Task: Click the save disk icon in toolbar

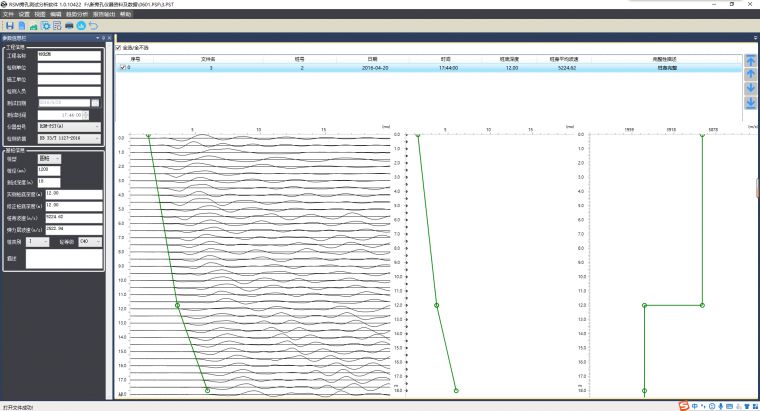Action: pyautogui.click(x=9, y=25)
